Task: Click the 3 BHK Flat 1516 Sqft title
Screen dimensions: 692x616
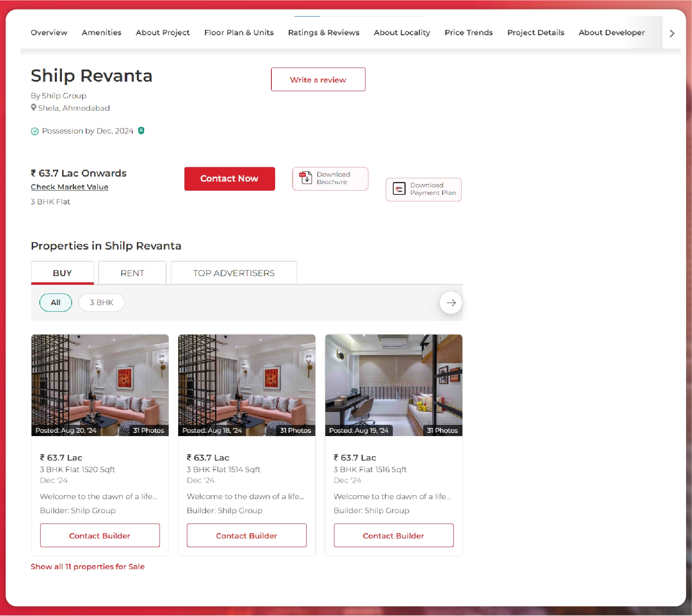Action: click(x=370, y=470)
